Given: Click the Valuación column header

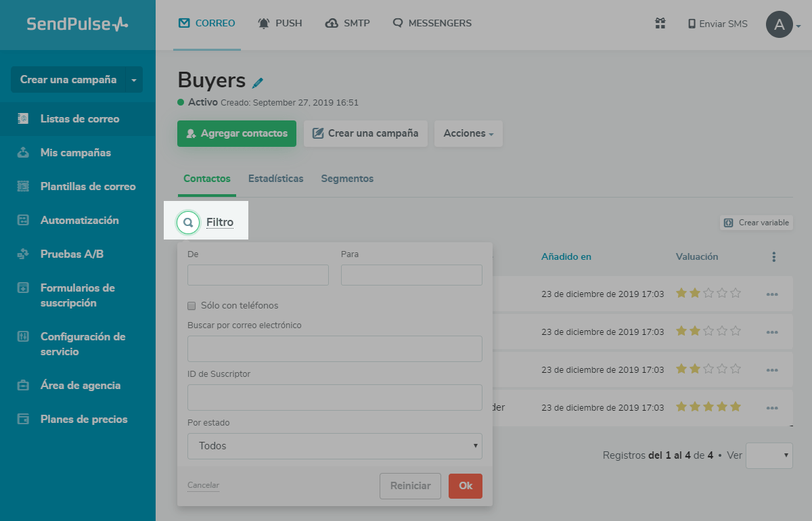Looking at the screenshot, I should [x=697, y=256].
